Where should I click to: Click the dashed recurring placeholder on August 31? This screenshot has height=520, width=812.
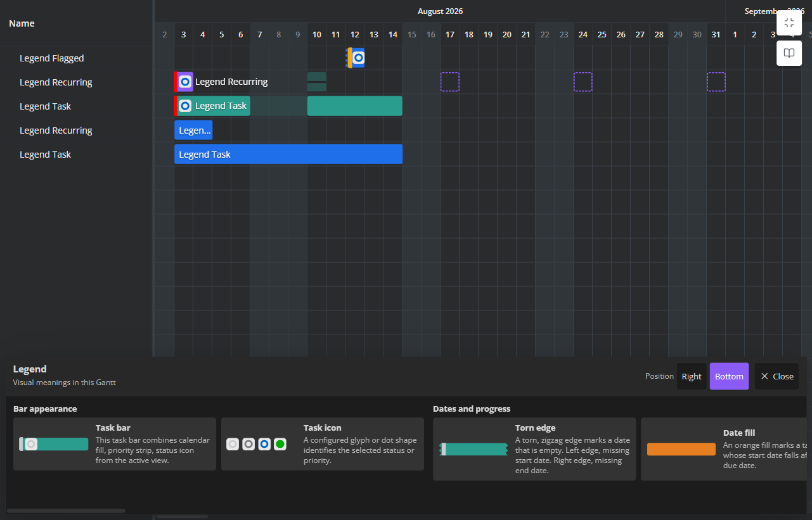point(716,82)
